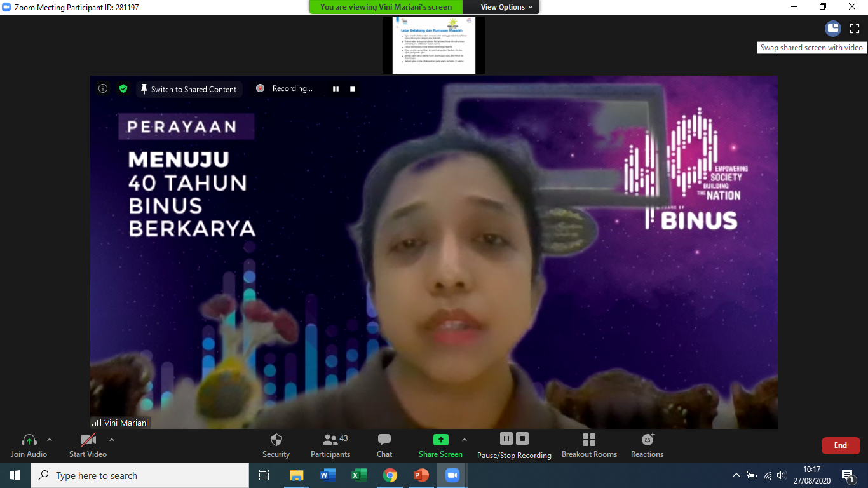Swap shared screen with video
Viewport: 868px width, 488px height.
[x=833, y=28]
